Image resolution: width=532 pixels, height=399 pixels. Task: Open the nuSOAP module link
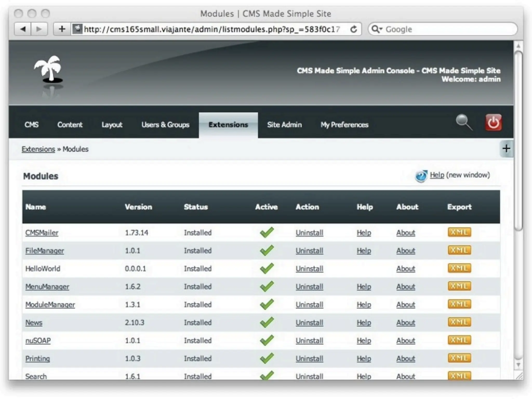(x=38, y=340)
